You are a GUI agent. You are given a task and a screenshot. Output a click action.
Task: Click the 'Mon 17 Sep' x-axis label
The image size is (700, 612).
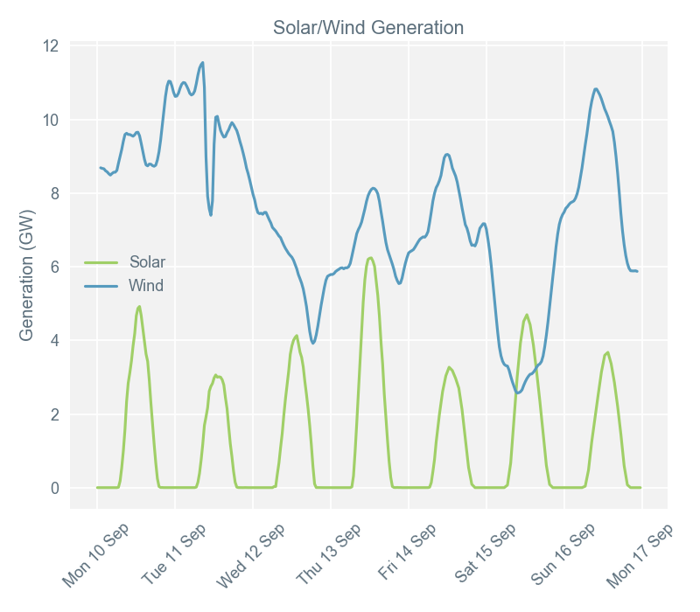(640, 555)
